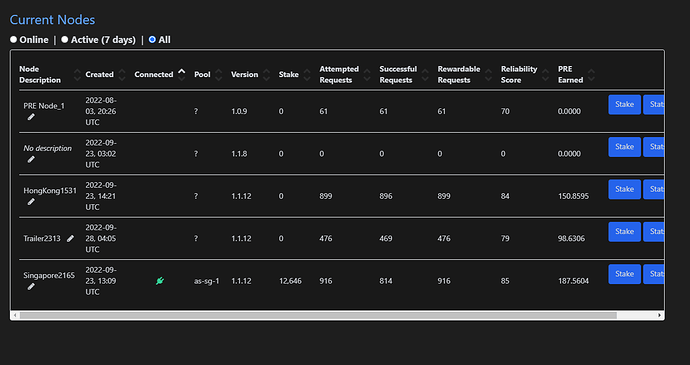This screenshot has height=365, width=690.
Task: Edit the Singapore216S description pencil
Action: coord(31,287)
